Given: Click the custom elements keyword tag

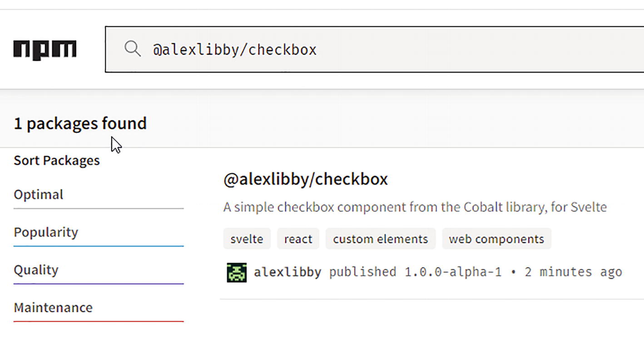Looking at the screenshot, I should [380, 239].
